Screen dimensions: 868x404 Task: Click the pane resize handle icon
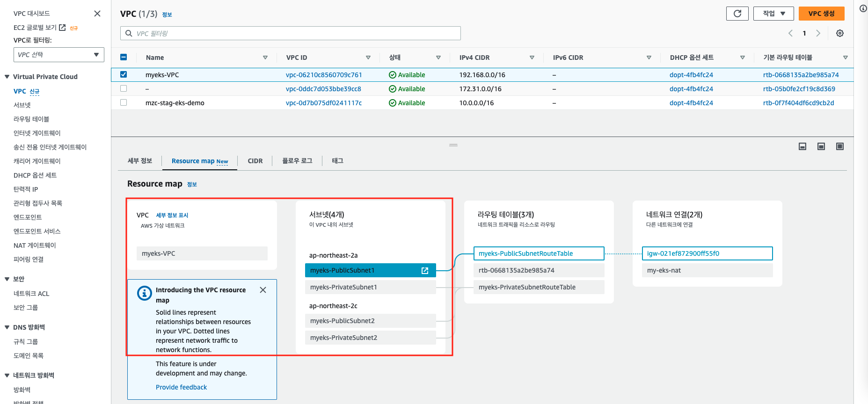pos(453,145)
